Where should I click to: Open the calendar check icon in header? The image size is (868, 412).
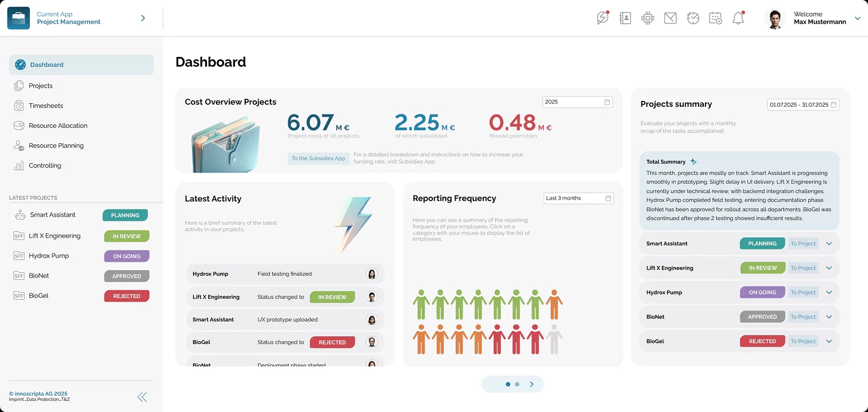pos(716,18)
